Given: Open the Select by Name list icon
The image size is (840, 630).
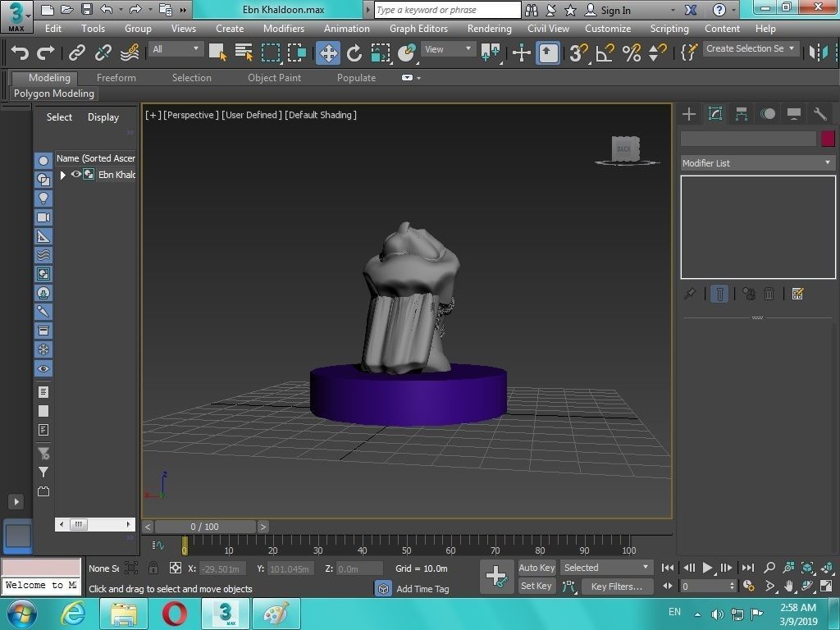Looking at the screenshot, I should click(244, 52).
